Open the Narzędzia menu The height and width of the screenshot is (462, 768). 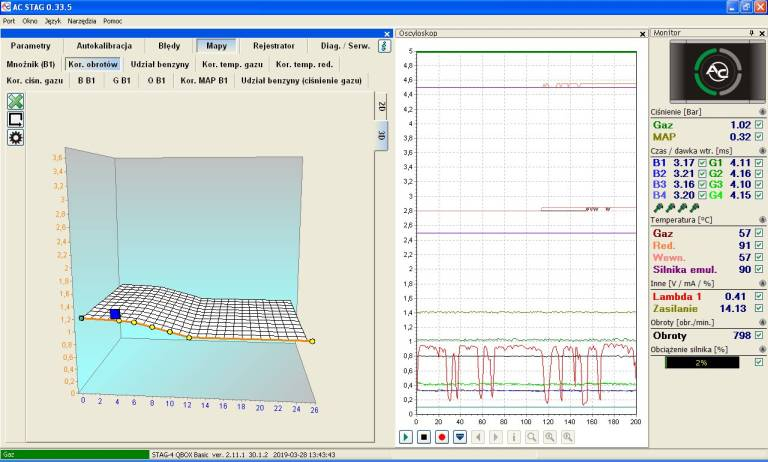point(82,21)
